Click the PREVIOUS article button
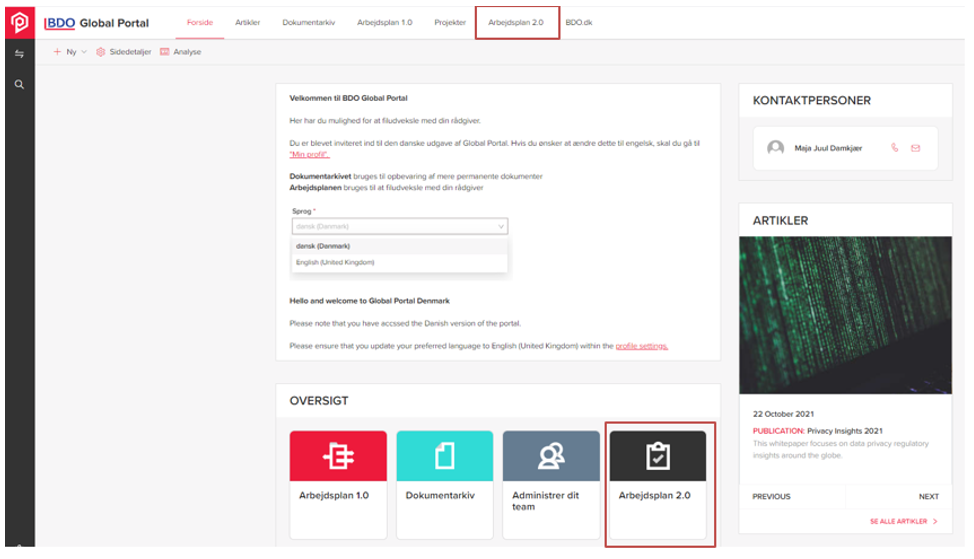 [771, 496]
